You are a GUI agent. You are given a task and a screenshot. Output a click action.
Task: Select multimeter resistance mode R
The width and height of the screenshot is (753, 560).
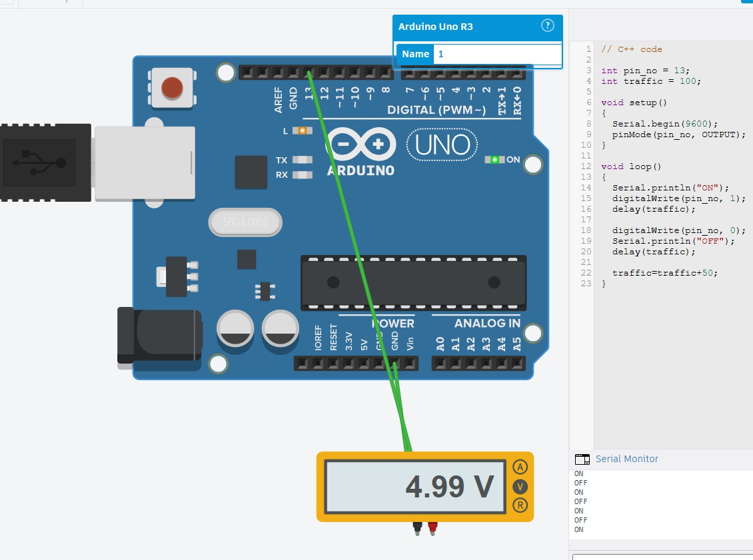click(x=520, y=505)
